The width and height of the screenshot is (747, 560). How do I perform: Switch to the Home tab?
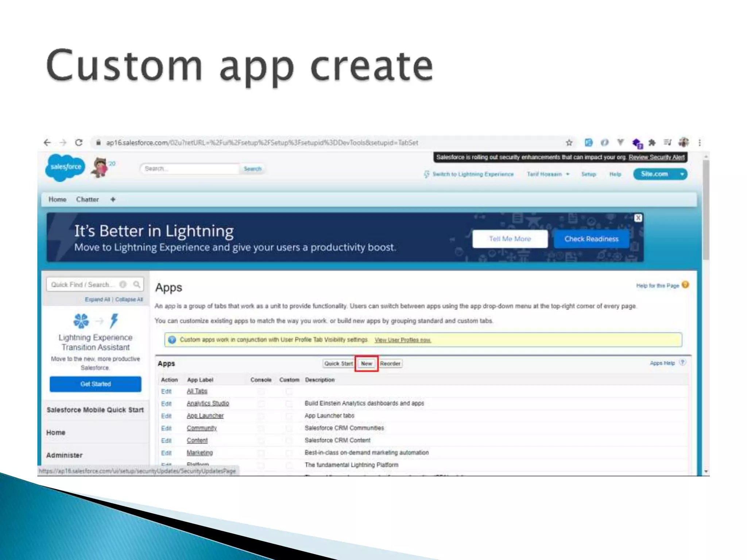(57, 199)
